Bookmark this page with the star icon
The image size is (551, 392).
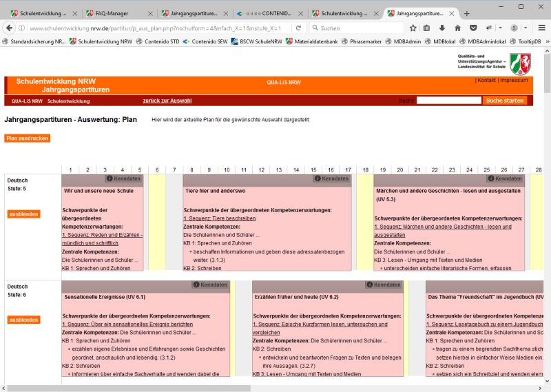[x=413, y=28]
